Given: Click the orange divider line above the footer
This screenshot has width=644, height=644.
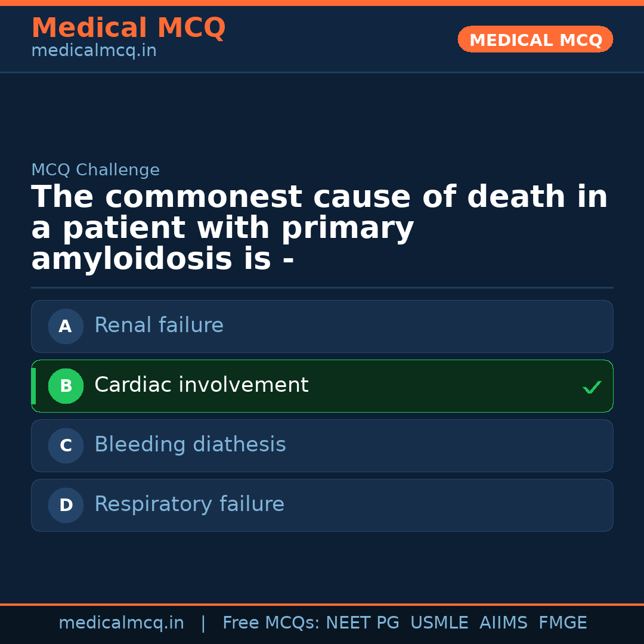Looking at the screenshot, I should click(322, 603).
